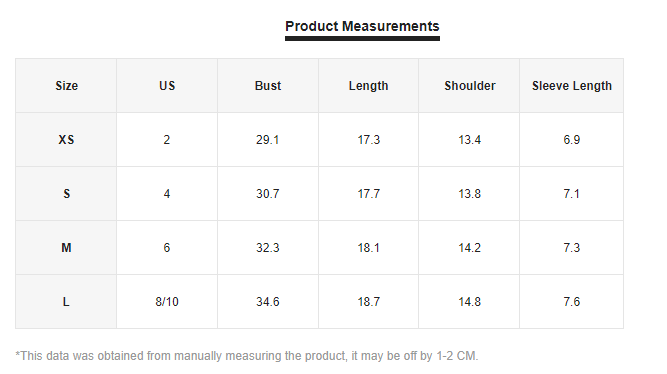This screenshot has width=667, height=374.
Task: Click the 18.1 length value cell
Action: point(368,248)
